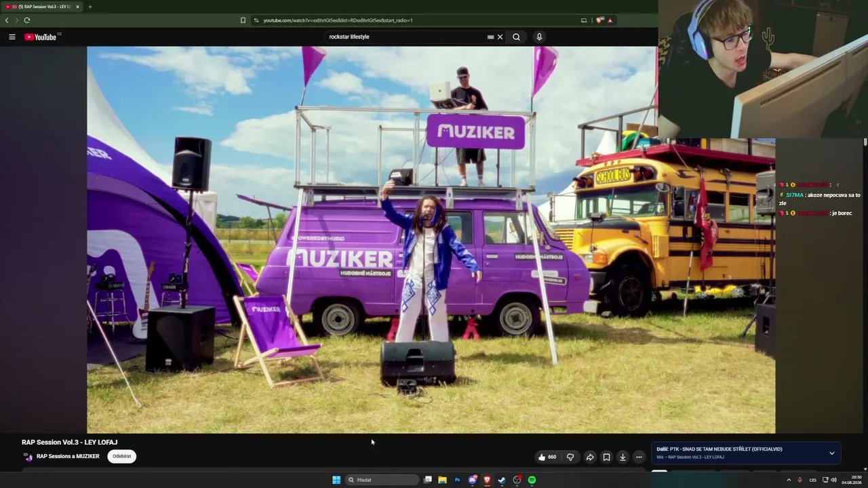868x488 pixels.
Task: Bookmark this page
Action: 243,20
